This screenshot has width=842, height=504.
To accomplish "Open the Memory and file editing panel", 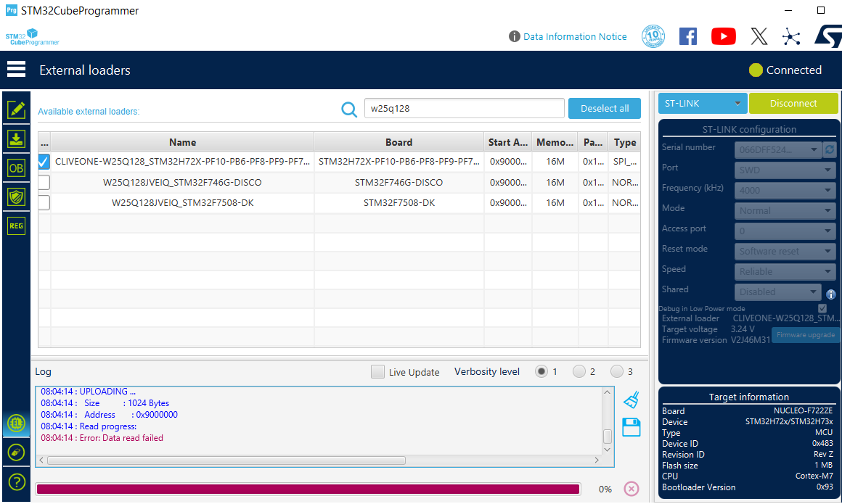I will pyautogui.click(x=16, y=110).
